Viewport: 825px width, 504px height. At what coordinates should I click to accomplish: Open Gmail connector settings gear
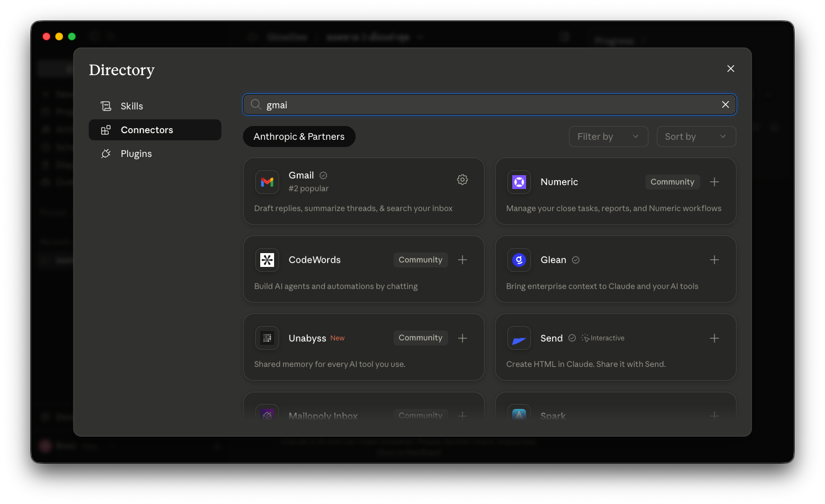click(463, 180)
